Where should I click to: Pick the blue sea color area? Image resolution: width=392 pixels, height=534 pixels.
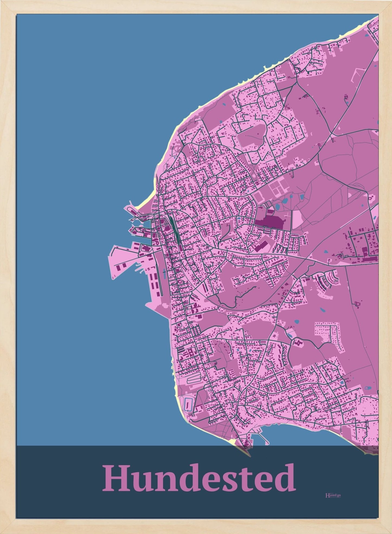click(81, 136)
